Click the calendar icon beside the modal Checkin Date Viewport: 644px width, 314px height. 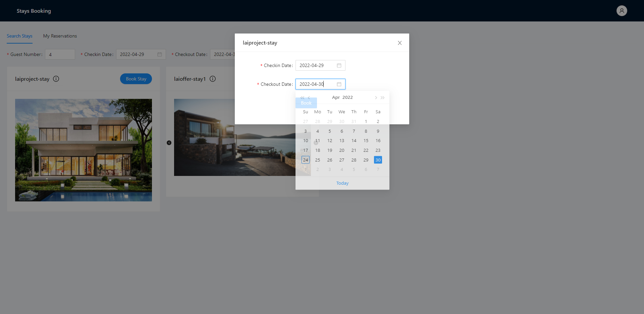[x=339, y=65]
